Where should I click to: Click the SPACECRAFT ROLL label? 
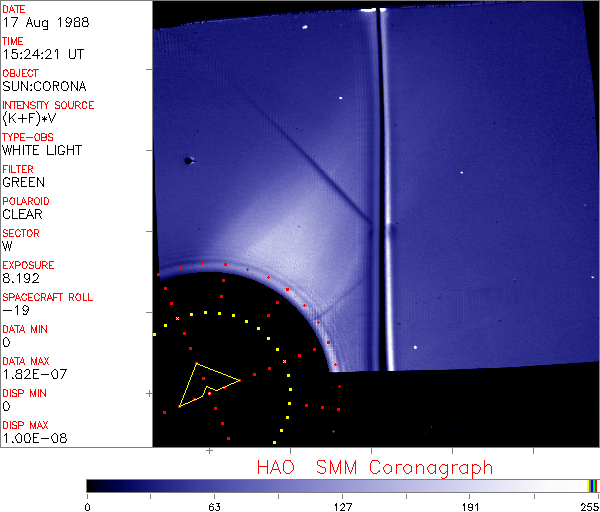pos(47,297)
